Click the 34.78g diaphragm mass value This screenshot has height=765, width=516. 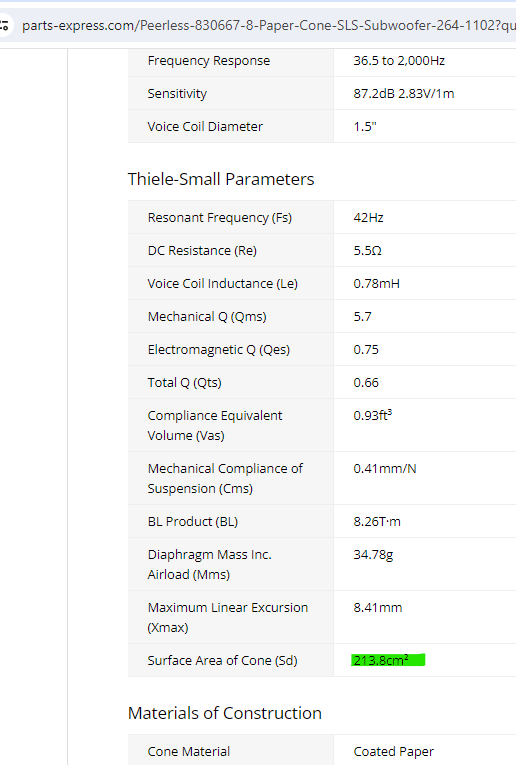[373, 555]
